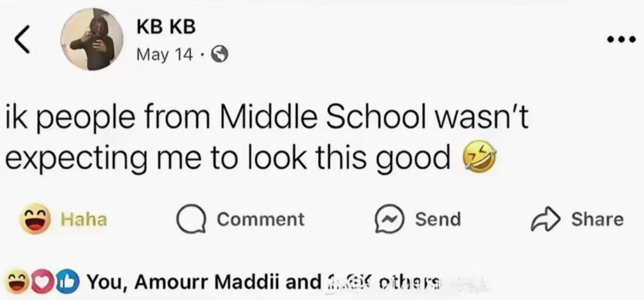This screenshot has height=300, width=644.
Task: Click the Comment speech bubble icon
Action: click(x=190, y=219)
